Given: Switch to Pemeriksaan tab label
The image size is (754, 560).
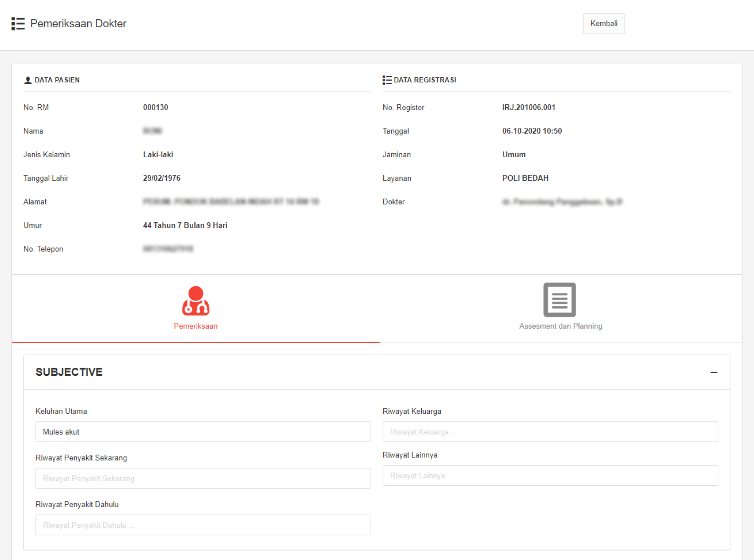Looking at the screenshot, I should pyautogui.click(x=196, y=326).
